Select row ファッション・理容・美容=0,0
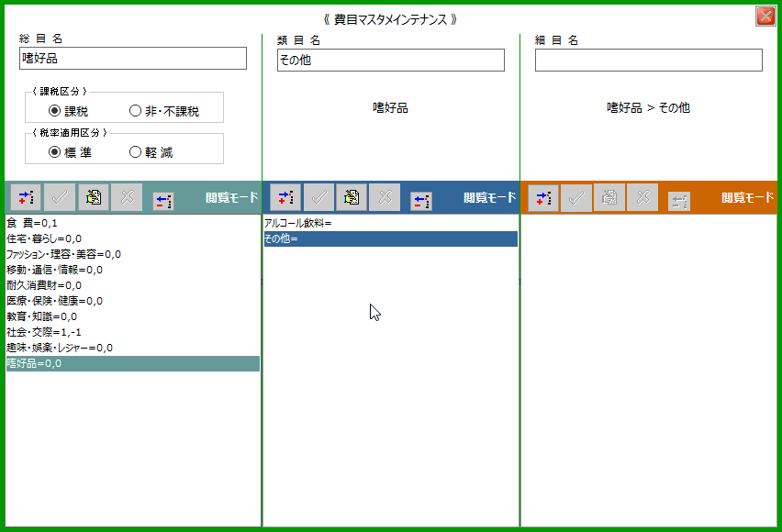782x532 pixels. 133,254
